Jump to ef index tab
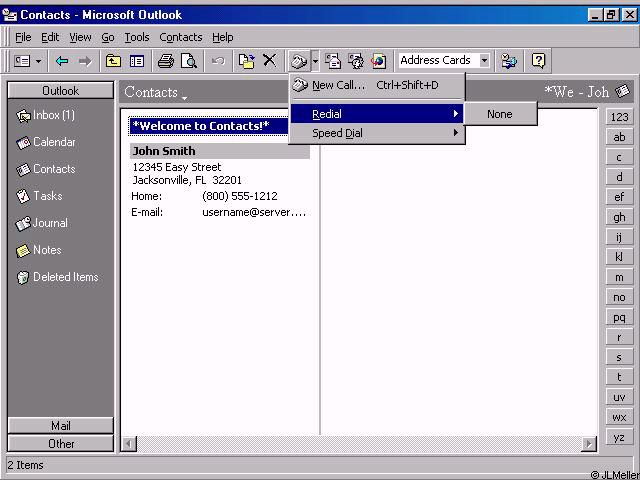The height and width of the screenshot is (480, 640). tap(619, 197)
